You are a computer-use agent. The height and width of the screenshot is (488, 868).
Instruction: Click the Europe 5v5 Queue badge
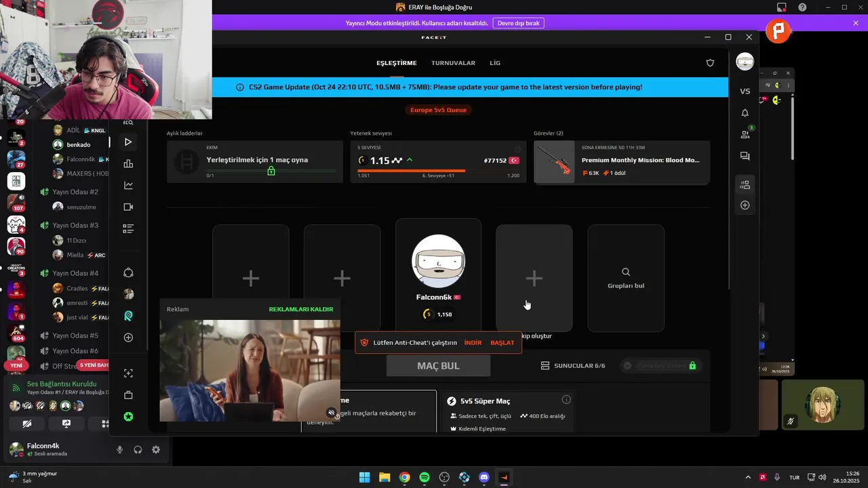pos(439,110)
